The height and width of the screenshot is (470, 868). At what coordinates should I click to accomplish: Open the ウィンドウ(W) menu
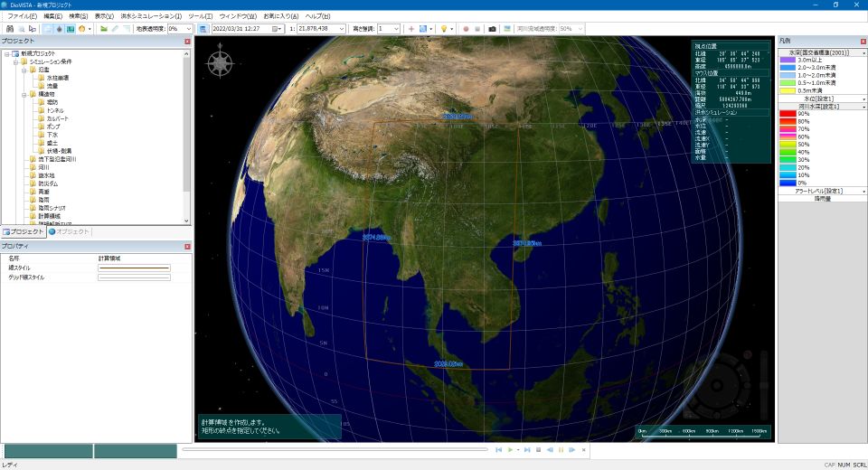coord(238,16)
